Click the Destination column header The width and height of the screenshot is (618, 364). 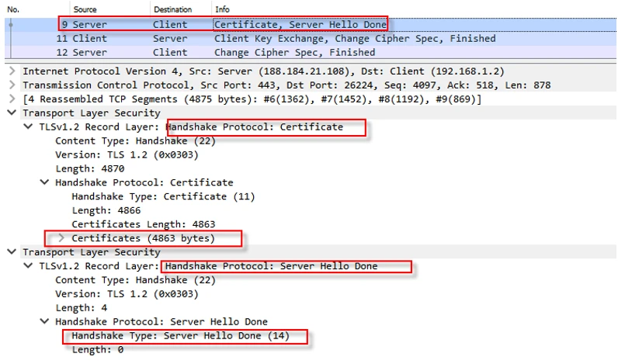(x=172, y=9)
